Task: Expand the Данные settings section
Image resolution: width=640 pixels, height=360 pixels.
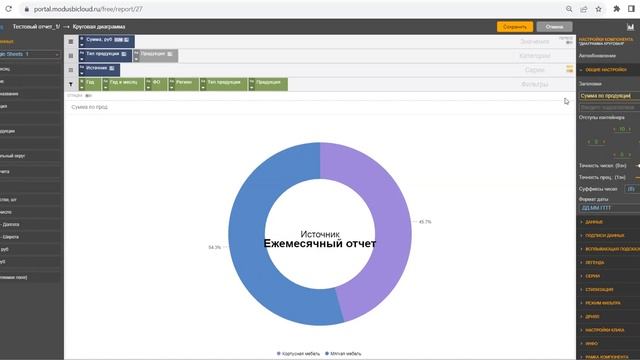Action: [x=608, y=222]
